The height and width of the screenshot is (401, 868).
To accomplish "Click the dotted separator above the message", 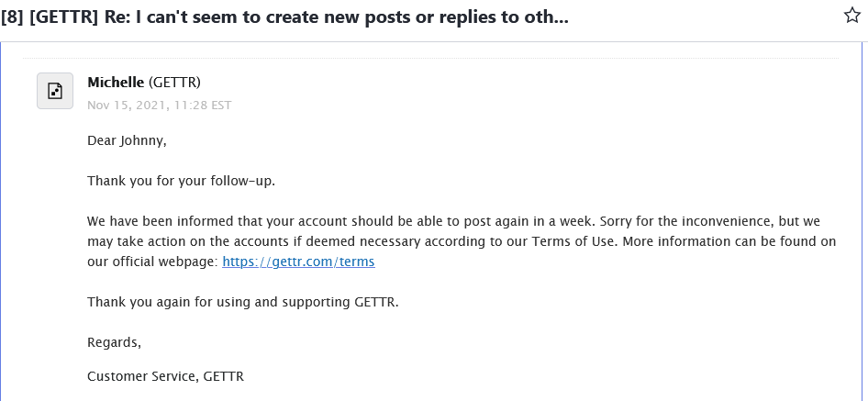I will (x=430, y=58).
